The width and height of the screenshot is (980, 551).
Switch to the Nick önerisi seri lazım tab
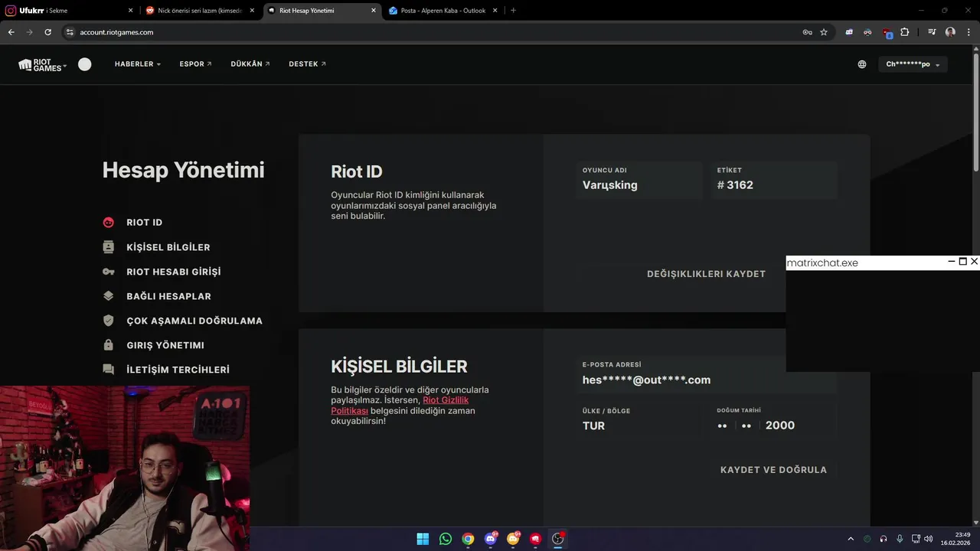click(x=201, y=11)
